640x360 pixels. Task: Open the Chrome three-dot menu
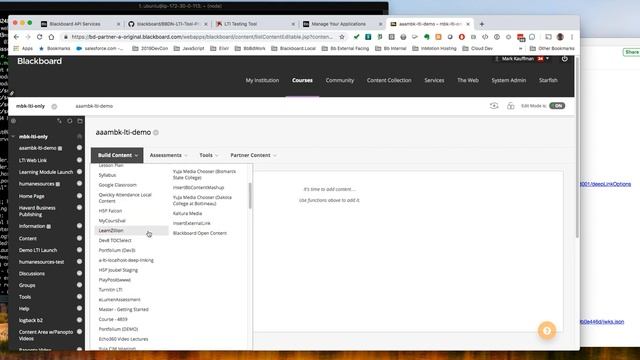572,37
